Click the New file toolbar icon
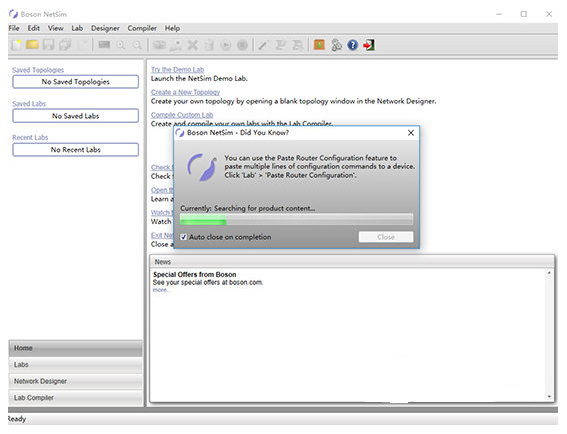This screenshot has width=567, height=434. [x=16, y=45]
